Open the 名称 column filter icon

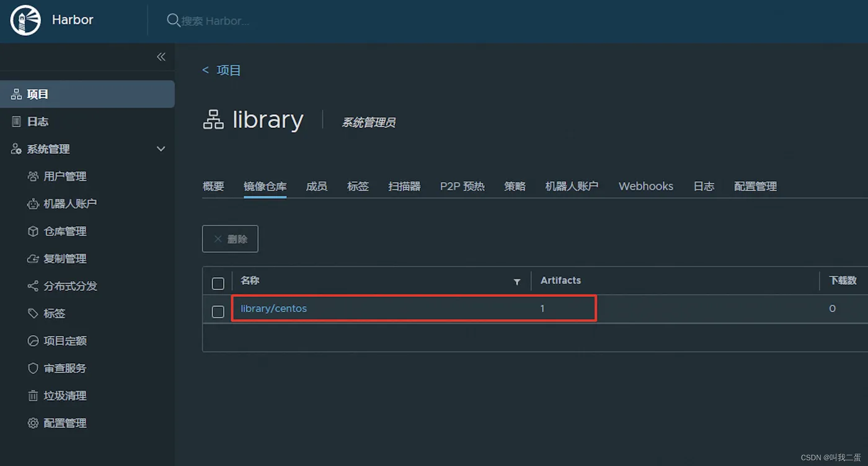[x=517, y=282]
